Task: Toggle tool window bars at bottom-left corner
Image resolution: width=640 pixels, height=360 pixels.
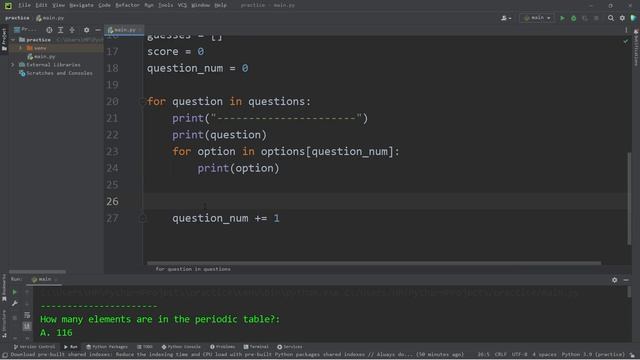Action: (4, 355)
